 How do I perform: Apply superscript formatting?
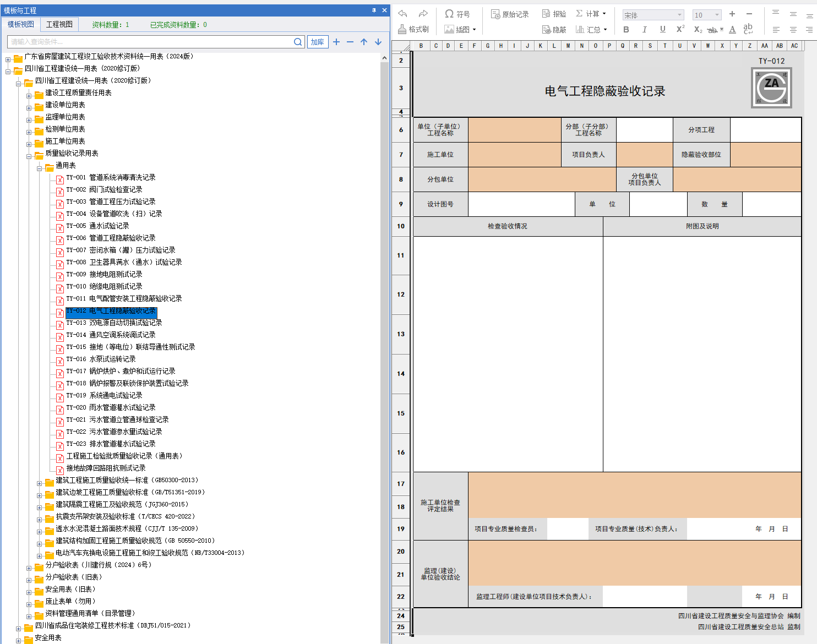coord(680,29)
